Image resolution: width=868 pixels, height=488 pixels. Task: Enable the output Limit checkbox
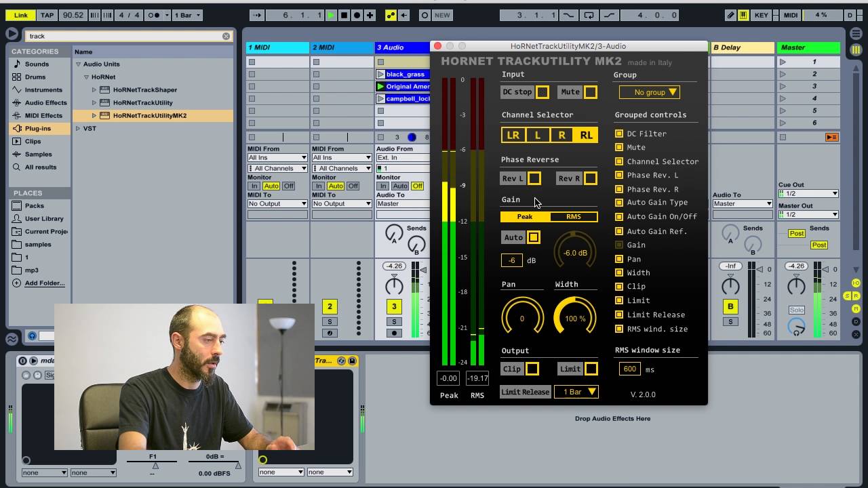591,369
